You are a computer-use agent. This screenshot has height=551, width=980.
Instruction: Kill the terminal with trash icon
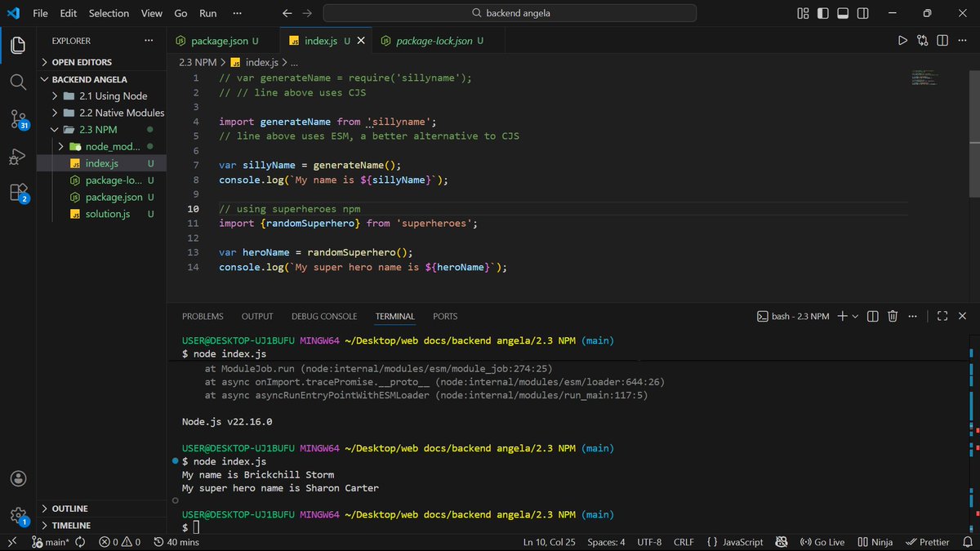point(893,316)
